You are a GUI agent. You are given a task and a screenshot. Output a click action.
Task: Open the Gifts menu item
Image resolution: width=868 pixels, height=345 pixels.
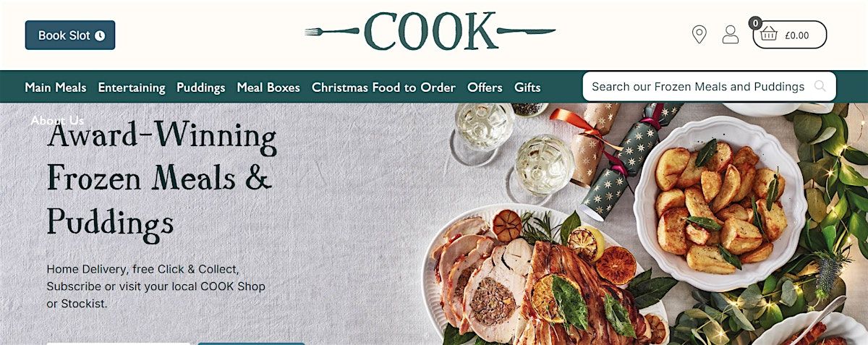coord(527,88)
